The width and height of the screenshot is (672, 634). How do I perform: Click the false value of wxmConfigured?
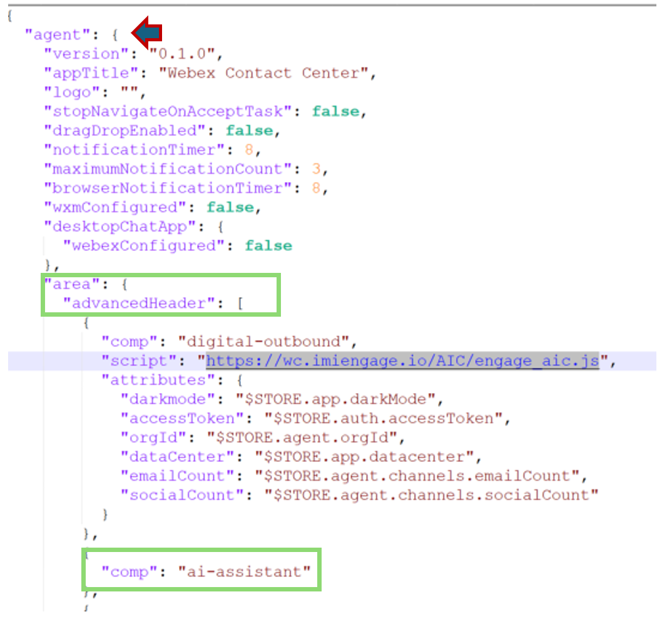pos(230,207)
